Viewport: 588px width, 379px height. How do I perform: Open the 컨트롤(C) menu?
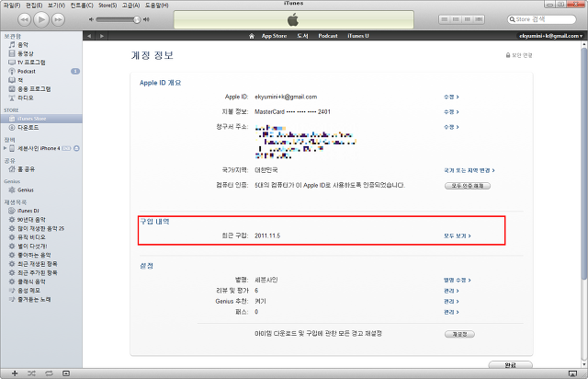(82, 6)
